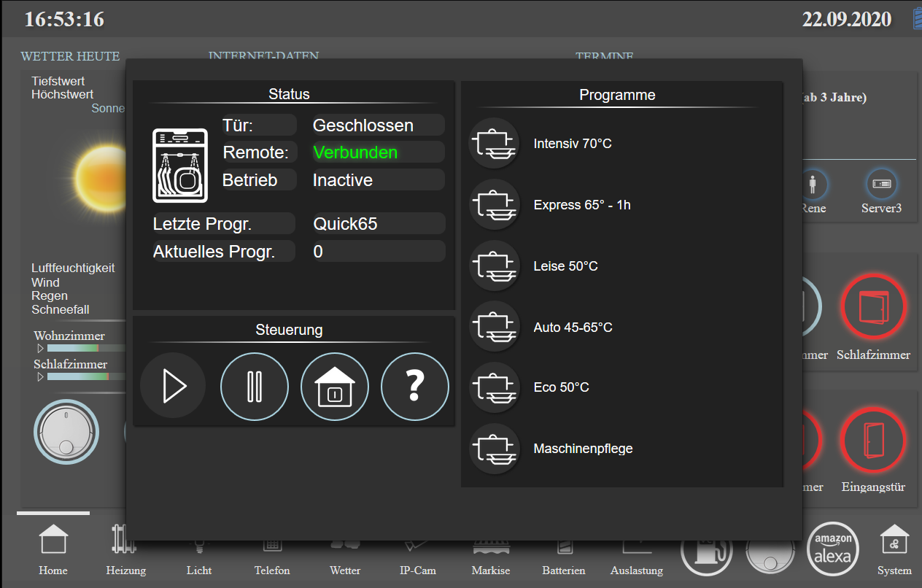Click the Wohnzimmer temperature bar

point(86,348)
